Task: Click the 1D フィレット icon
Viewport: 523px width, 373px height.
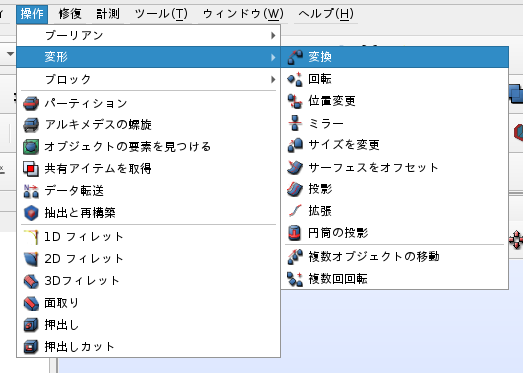Action: (x=31, y=237)
